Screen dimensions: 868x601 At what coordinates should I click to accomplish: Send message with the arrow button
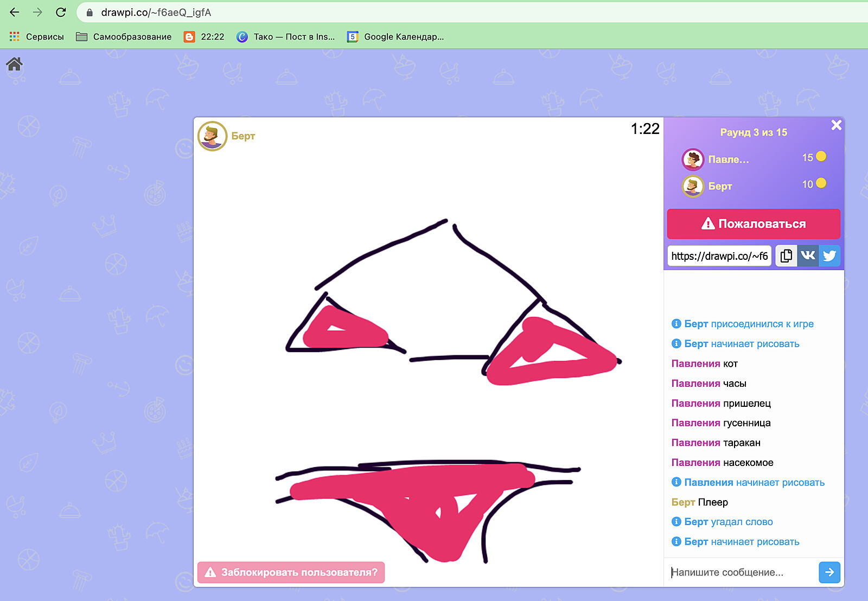829,572
